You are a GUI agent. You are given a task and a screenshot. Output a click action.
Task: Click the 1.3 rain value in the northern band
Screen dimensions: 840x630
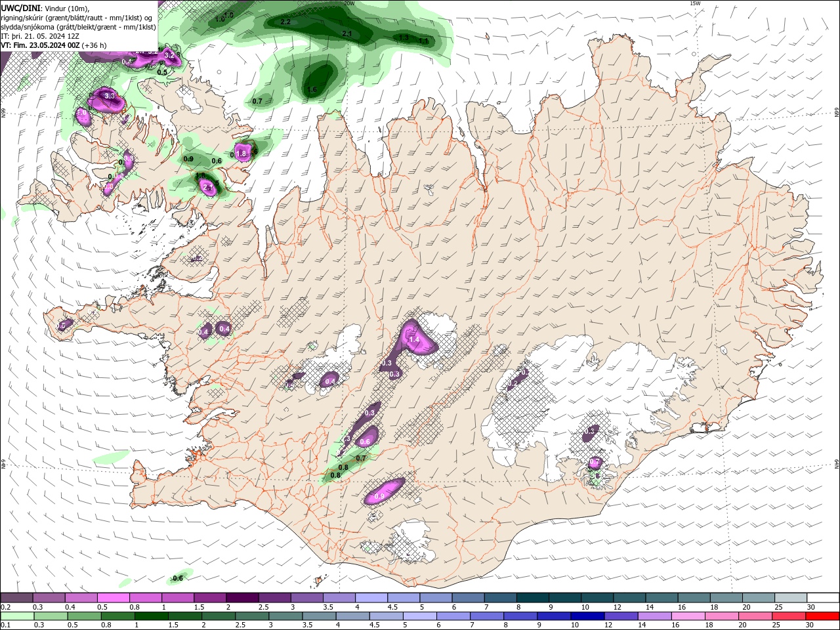pyautogui.click(x=404, y=37)
